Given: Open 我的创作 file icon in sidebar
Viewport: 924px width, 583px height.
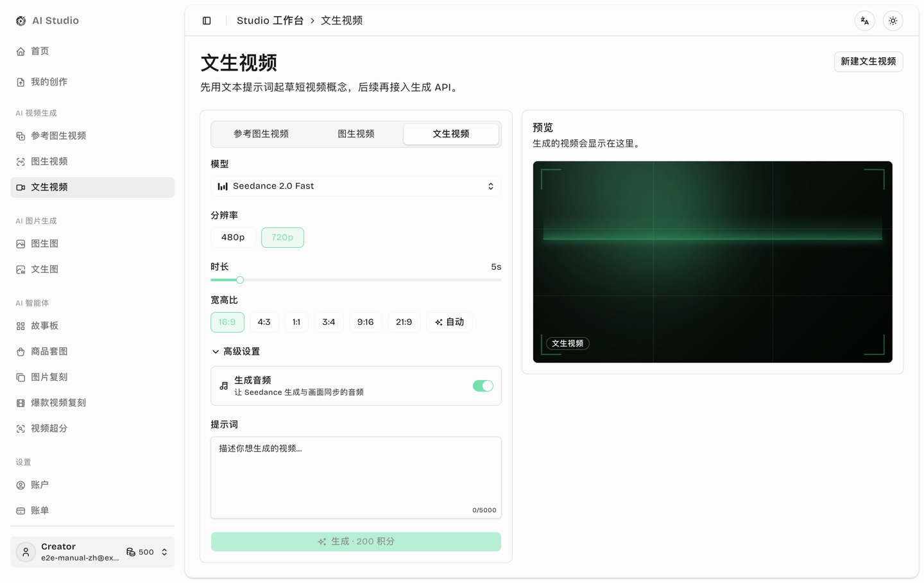Looking at the screenshot, I should pos(21,82).
